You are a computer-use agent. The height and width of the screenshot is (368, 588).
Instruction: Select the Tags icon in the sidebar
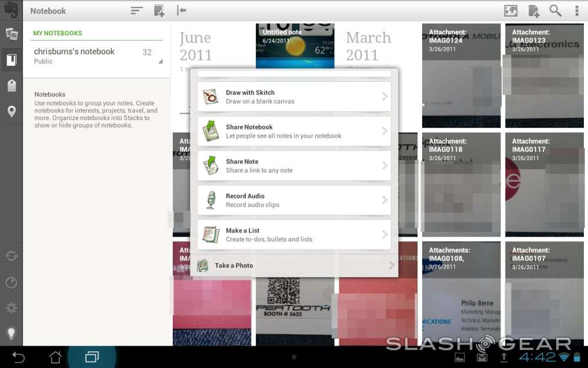[11, 85]
